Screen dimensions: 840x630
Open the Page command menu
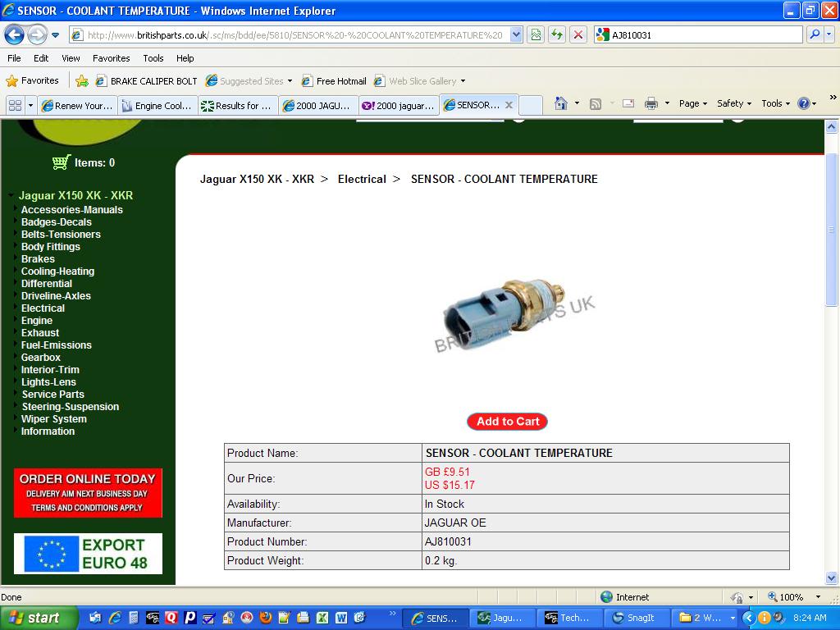tap(692, 103)
